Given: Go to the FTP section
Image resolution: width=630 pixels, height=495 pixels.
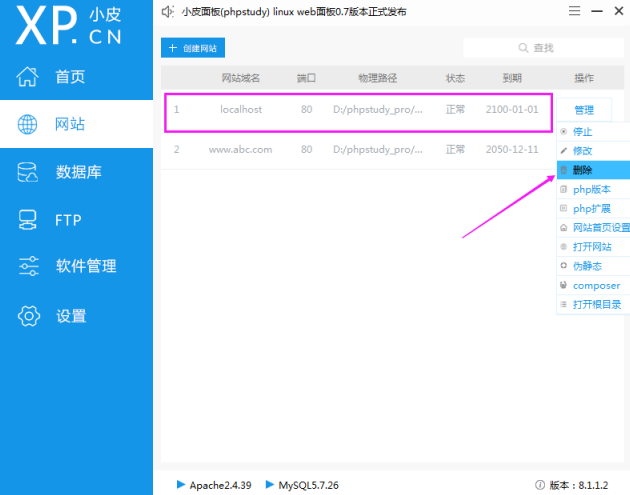Looking at the screenshot, I should [x=68, y=220].
